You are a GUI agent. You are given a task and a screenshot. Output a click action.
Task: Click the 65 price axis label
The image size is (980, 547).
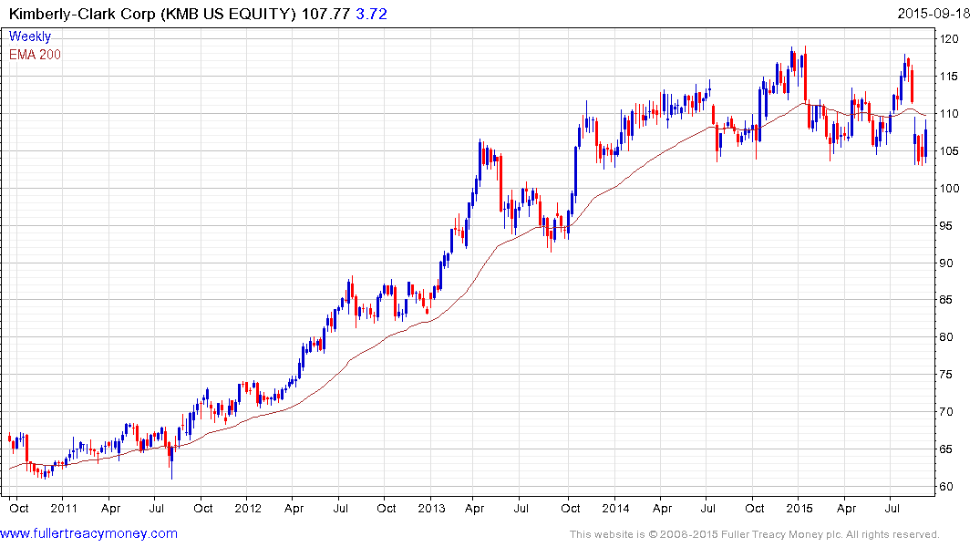click(x=946, y=449)
